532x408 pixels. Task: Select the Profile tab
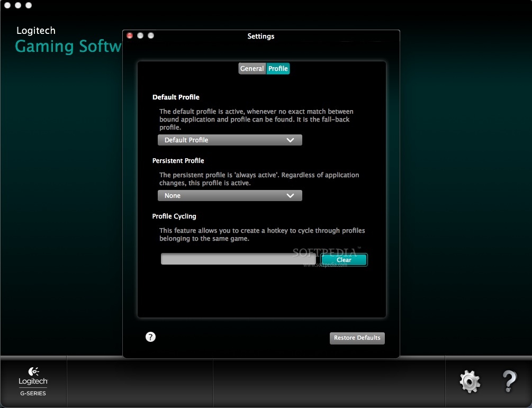(x=278, y=68)
